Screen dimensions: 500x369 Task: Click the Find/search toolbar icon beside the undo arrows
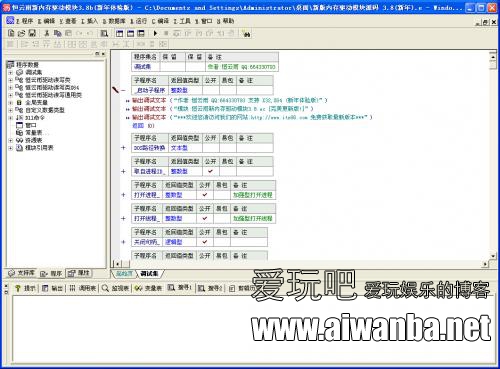coord(104,33)
